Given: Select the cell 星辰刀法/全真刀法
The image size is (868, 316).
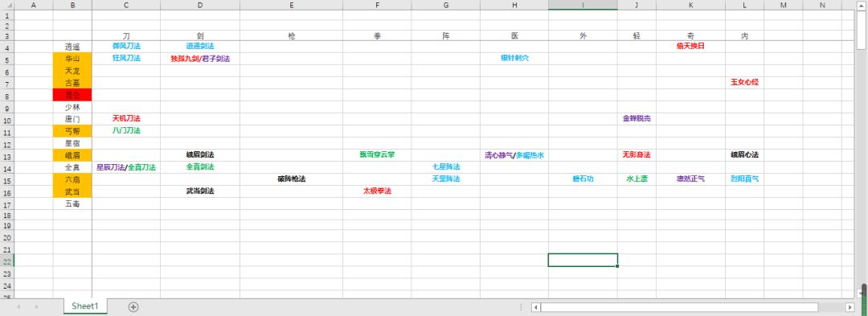Looking at the screenshot, I should point(126,167).
